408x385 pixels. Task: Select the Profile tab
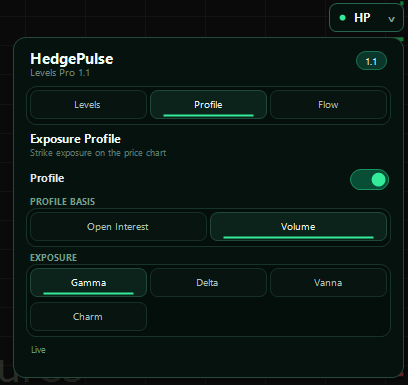208,105
